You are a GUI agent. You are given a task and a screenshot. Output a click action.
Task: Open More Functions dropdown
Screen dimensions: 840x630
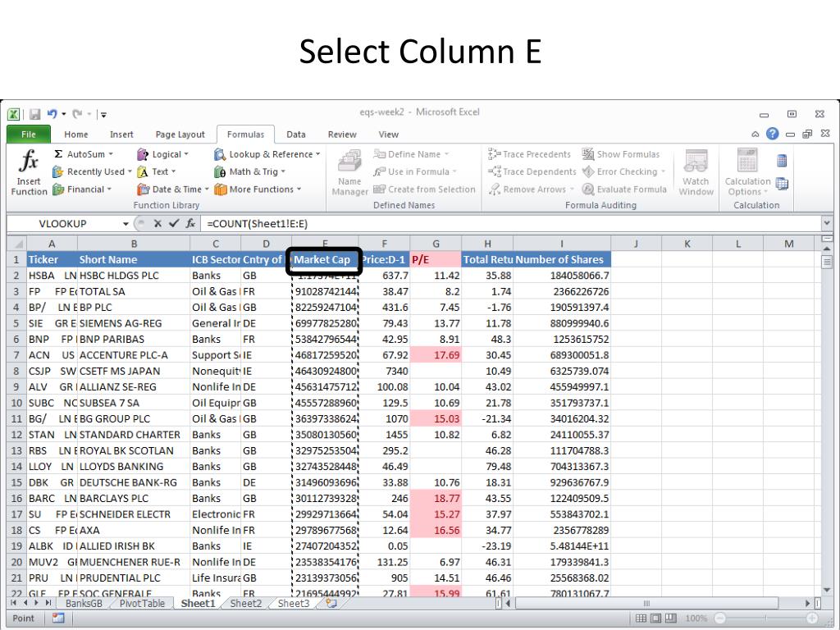[x=258, y=189]
